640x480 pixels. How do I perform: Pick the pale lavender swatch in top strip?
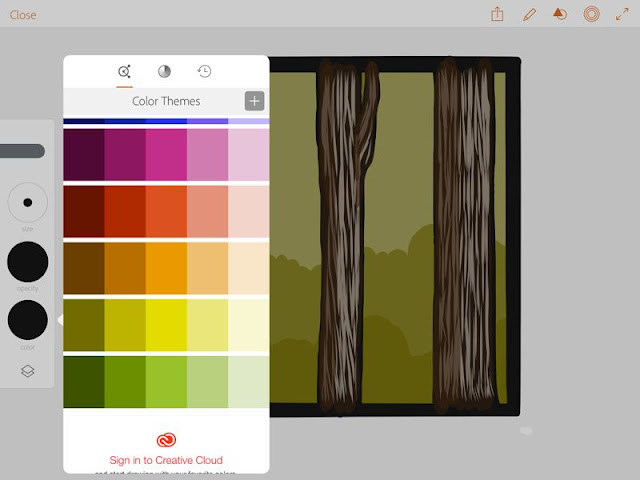(x=249, y=121)
